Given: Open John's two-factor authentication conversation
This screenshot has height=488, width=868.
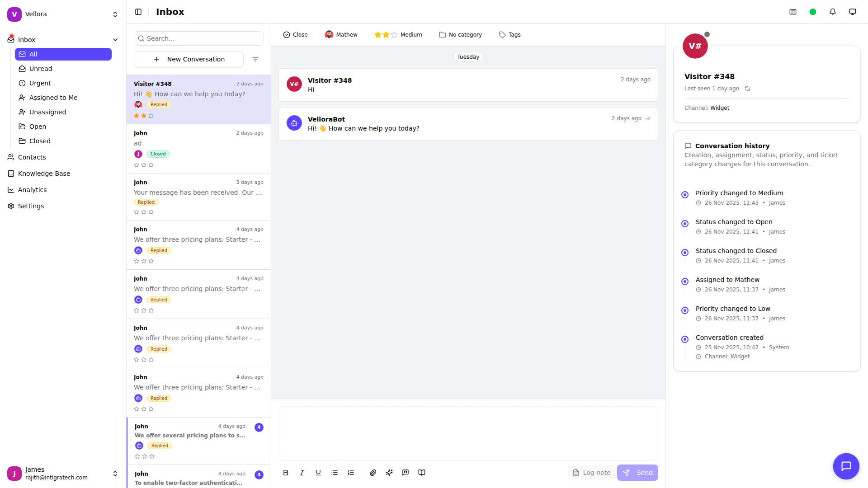Looking at the screenshot, I should pyautogui.click(x=198, y=477).
